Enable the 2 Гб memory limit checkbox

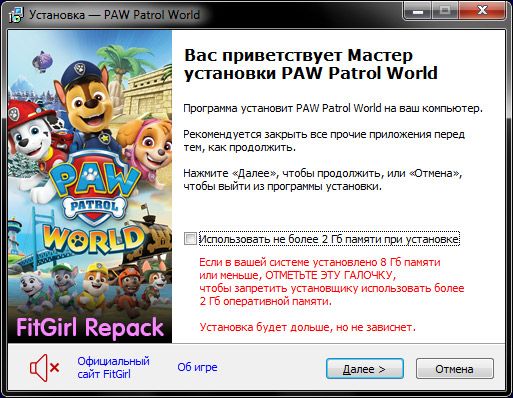tap(190, 239)
